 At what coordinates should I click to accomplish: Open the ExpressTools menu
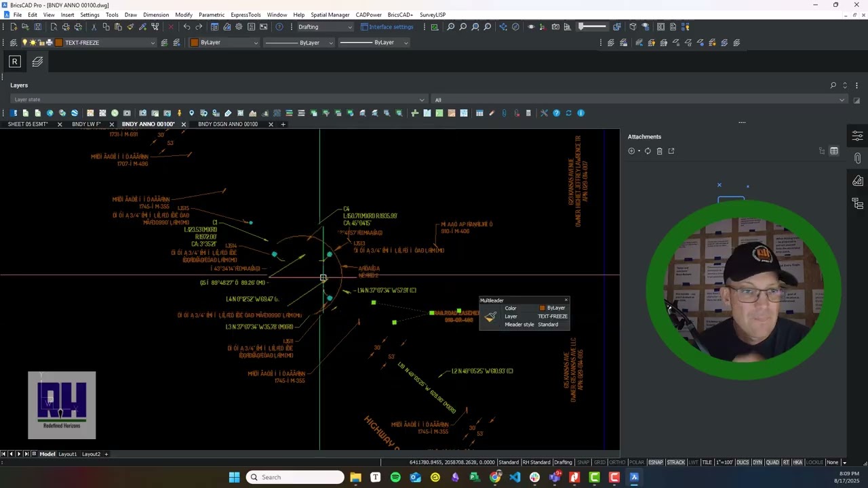click(245, 15)
